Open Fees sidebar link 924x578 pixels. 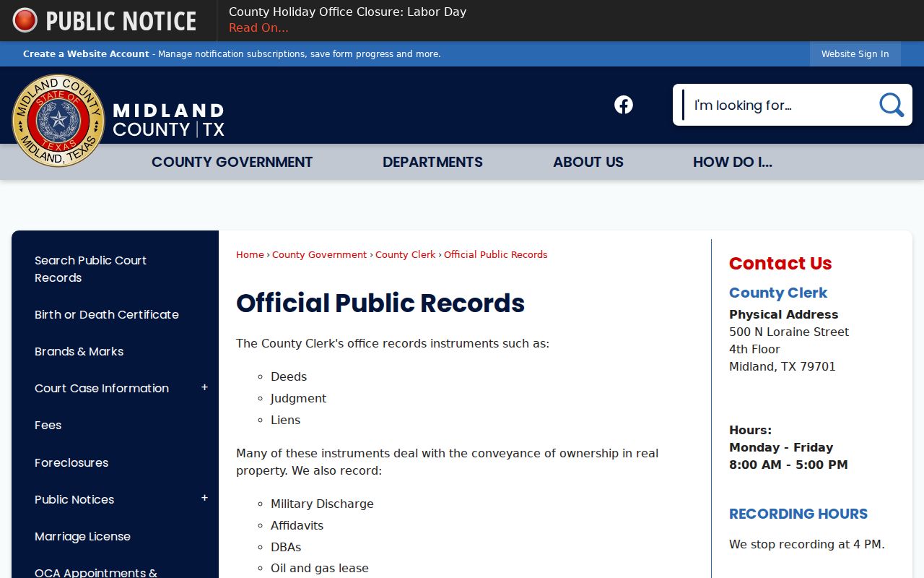[x=48, y=425]
